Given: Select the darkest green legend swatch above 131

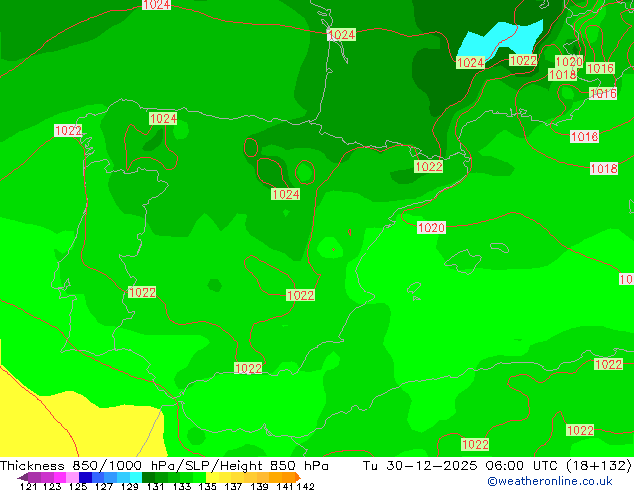Looking at the screenshot, I should [x=148, y=477].
